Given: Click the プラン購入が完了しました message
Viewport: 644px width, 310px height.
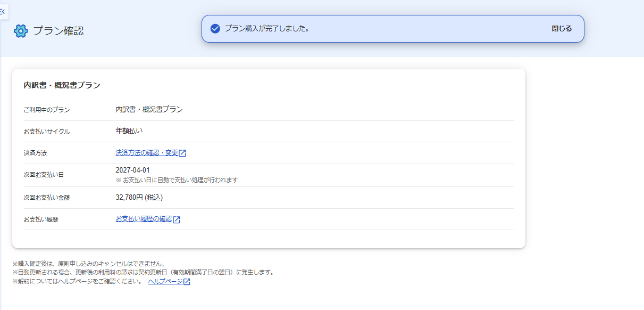Looking at the screenshot, I should 267,29.
